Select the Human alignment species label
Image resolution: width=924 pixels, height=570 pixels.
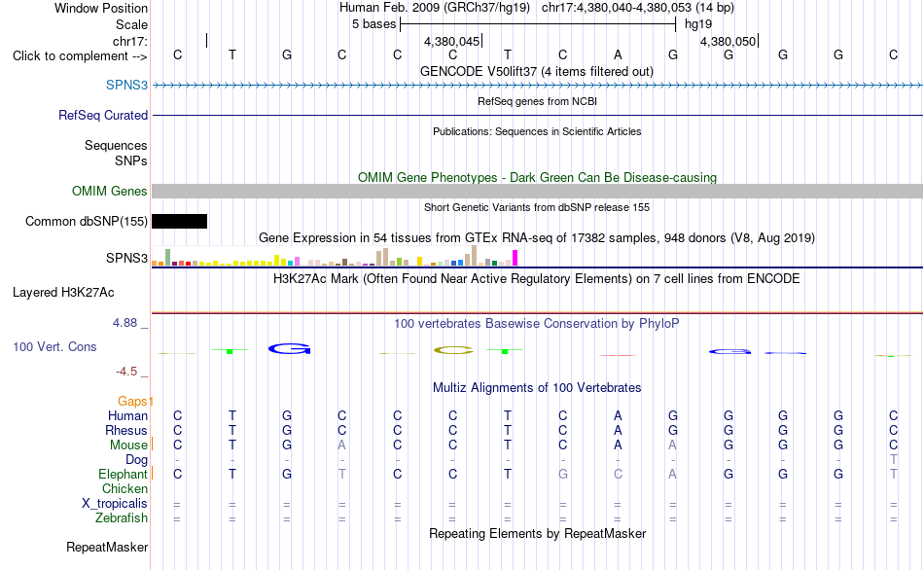point(127,416)
